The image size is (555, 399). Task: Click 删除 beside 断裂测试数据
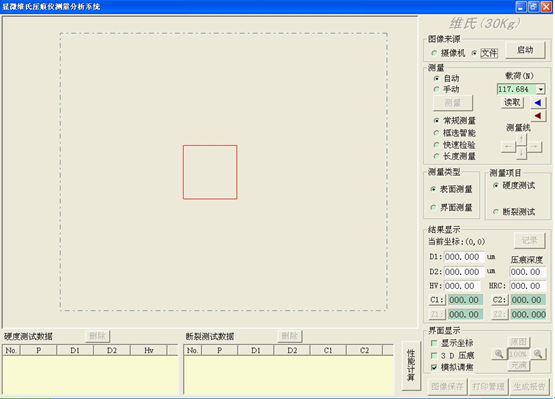click(290, 336)
